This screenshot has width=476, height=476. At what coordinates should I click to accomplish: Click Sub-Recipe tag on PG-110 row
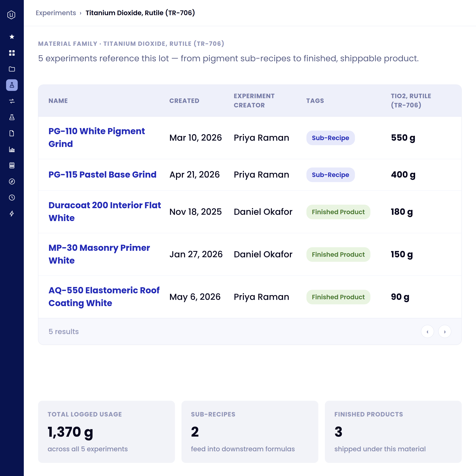330,138
